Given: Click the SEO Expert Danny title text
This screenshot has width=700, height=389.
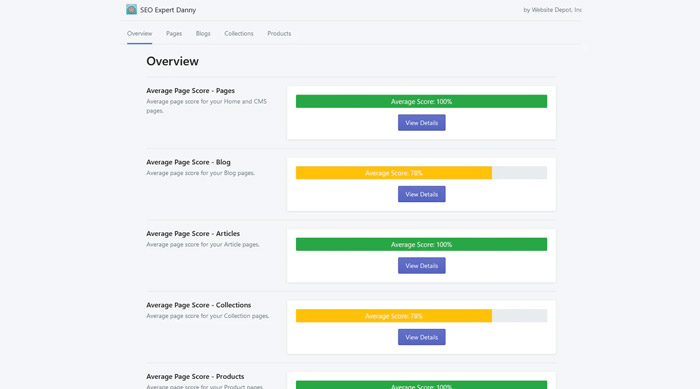Looking at the screenshot, I should pyautogui.click(x=168, y=10).
